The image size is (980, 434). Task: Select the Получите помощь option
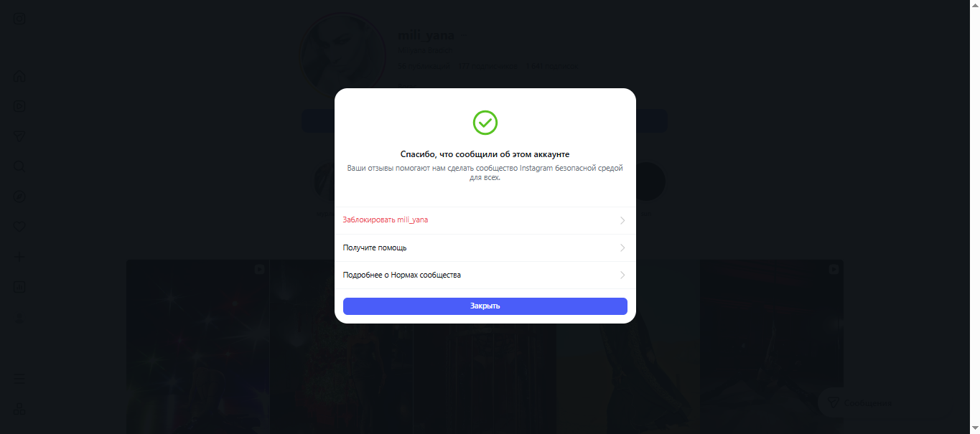[x=485, y=247]
